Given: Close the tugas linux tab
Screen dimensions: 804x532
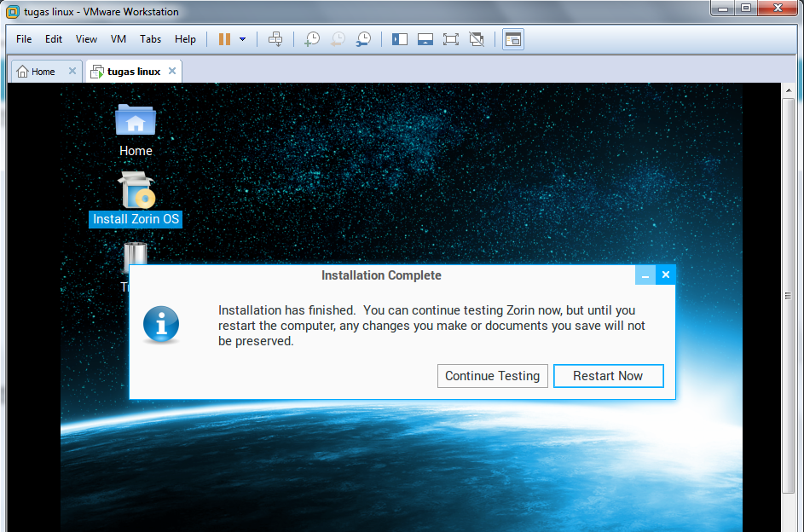Looking at the screenshot, I should point(172,71).
